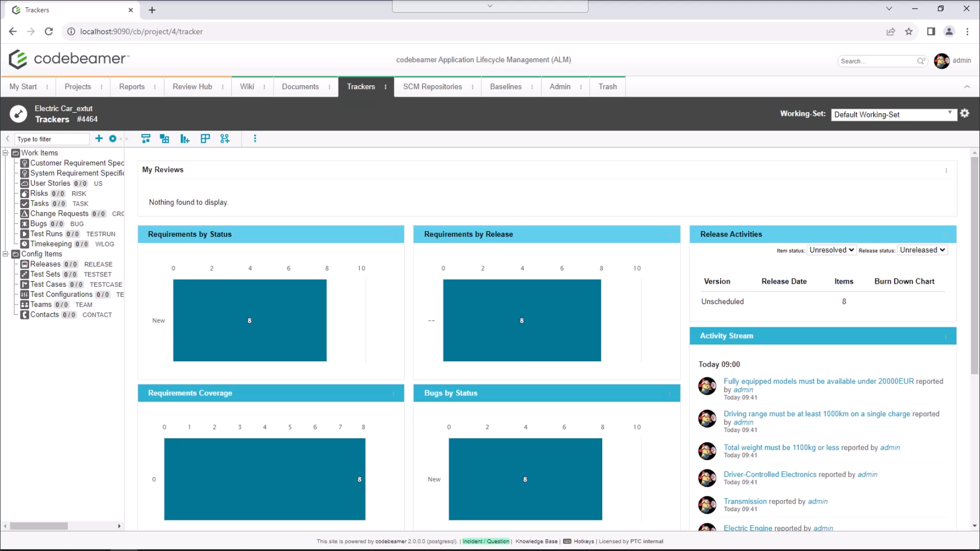The height and width of the screenshot is (551, 980).
Task: Open the toolbar three-dot more menu
Action: [255, 139]
